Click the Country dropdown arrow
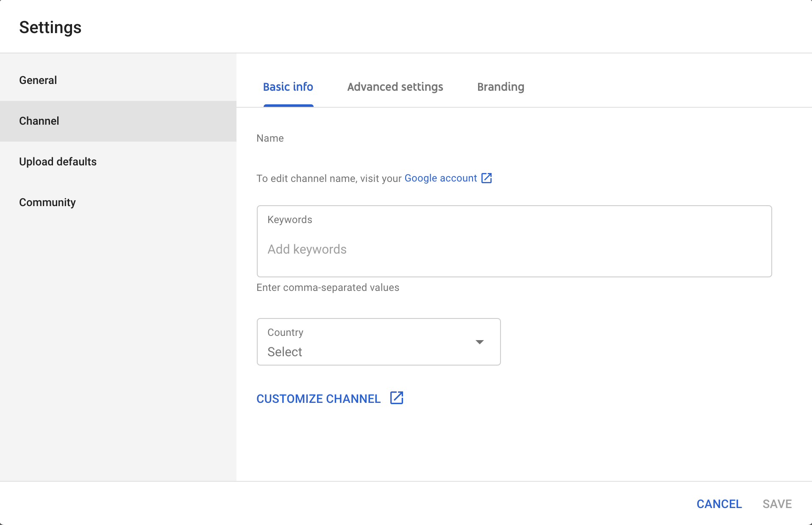Image resolution: width=812 pixels, height=525 pixels. 479,342
